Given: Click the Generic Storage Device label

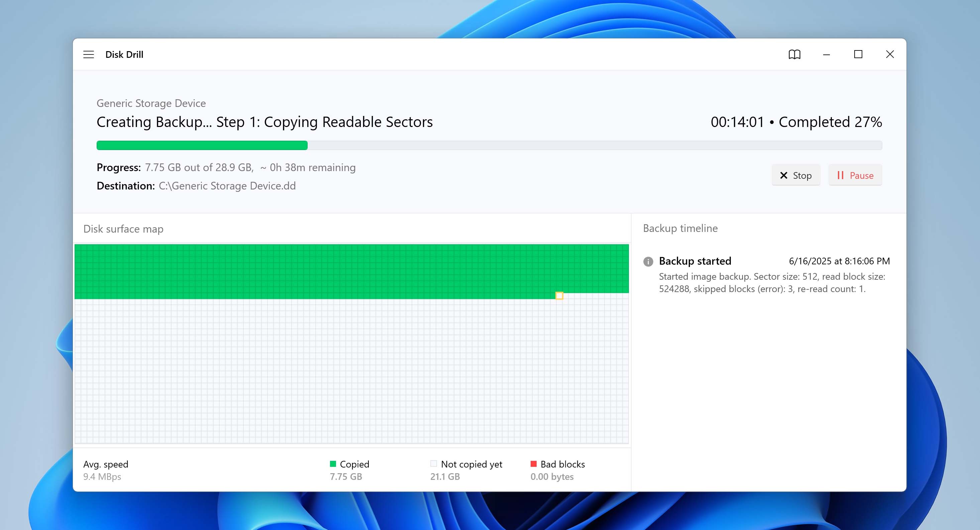Looking at the screenshot, I should point(151,103).
